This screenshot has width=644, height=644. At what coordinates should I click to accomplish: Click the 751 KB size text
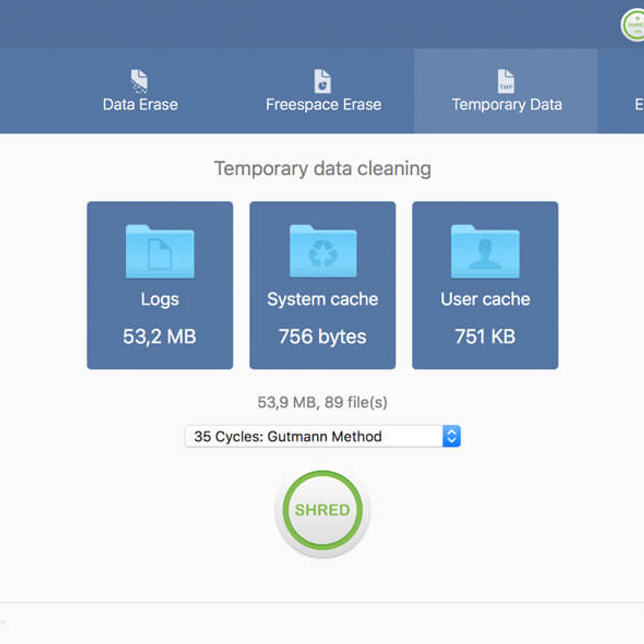pos(485,336)
